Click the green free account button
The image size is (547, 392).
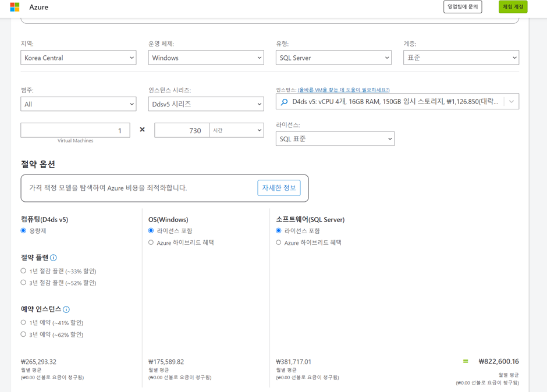(x=513, y=6)
